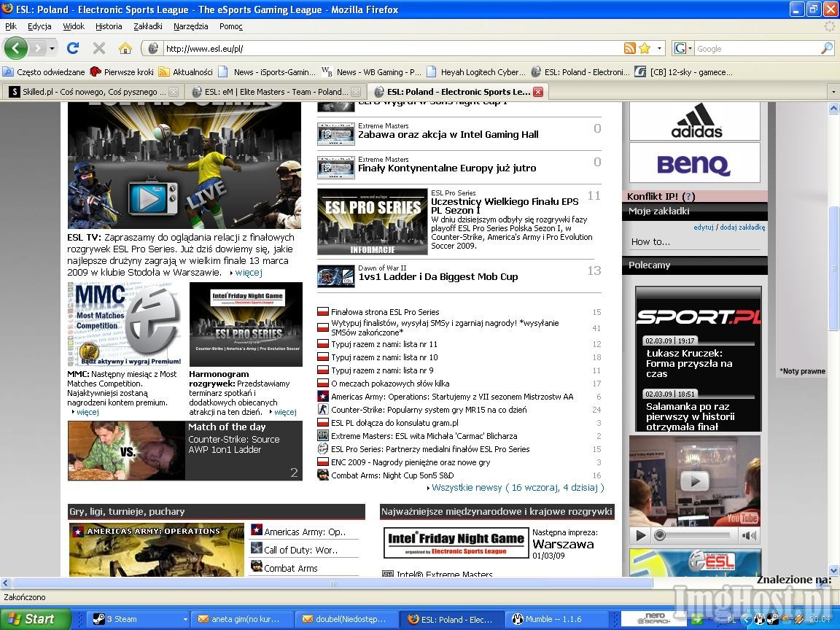Open the MMC Most Matches Competition image
Image resolution: width=840 pixels, height=630 pixels.
[125, 324]
